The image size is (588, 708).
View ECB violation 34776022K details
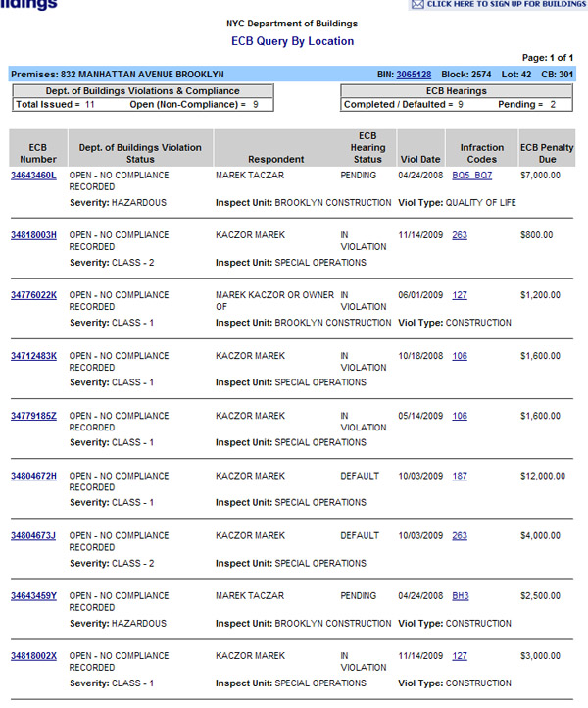click(x=34, y=295)
